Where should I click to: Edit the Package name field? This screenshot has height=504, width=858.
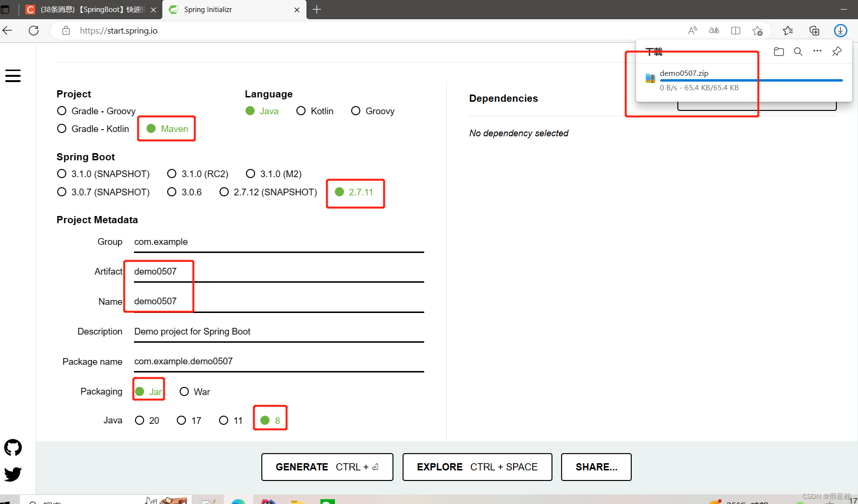[279, 361]
